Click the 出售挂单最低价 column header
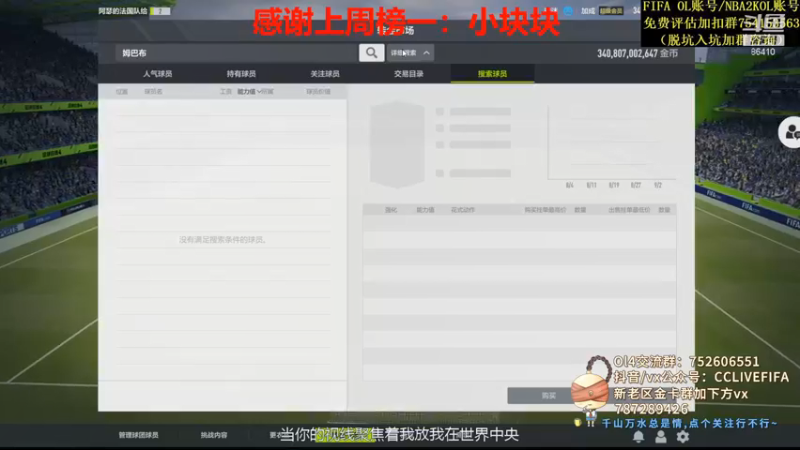The width and height of the screenshot is (800, 450). [629, 210]
